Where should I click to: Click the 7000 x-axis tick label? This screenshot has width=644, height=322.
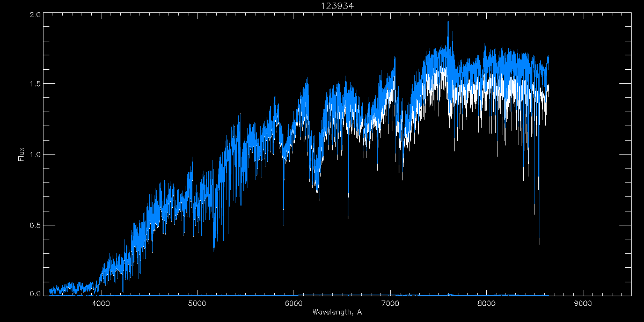coord(390,303)
